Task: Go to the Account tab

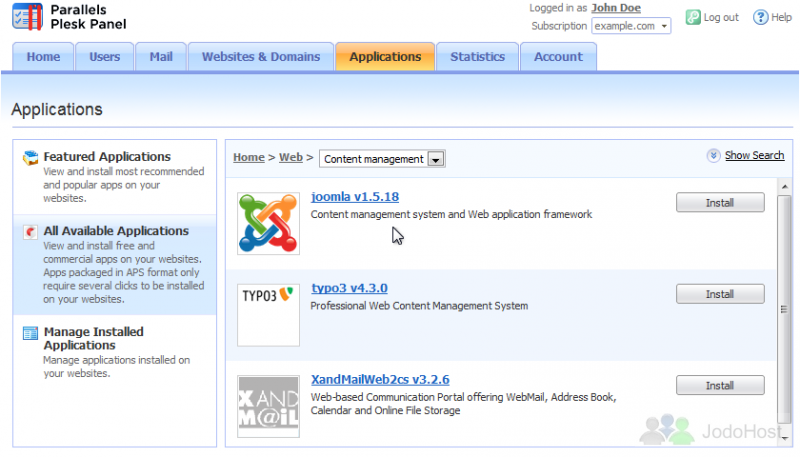Action: [558, 57]
